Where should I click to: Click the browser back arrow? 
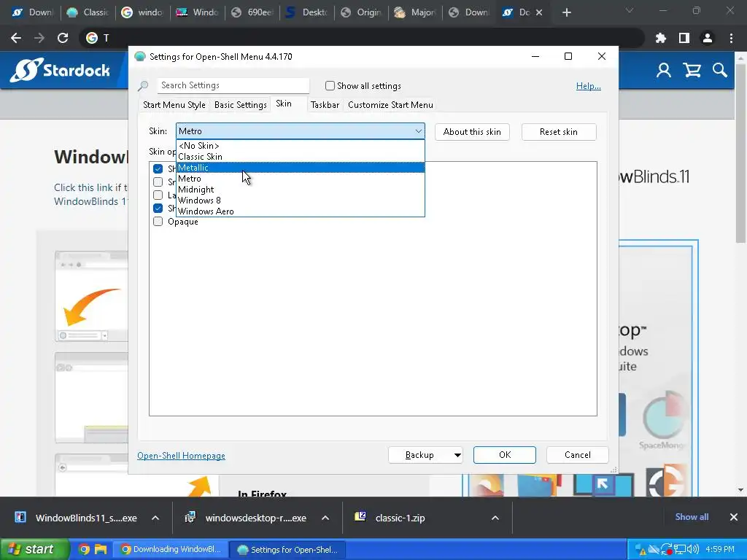tap(16, 38)
